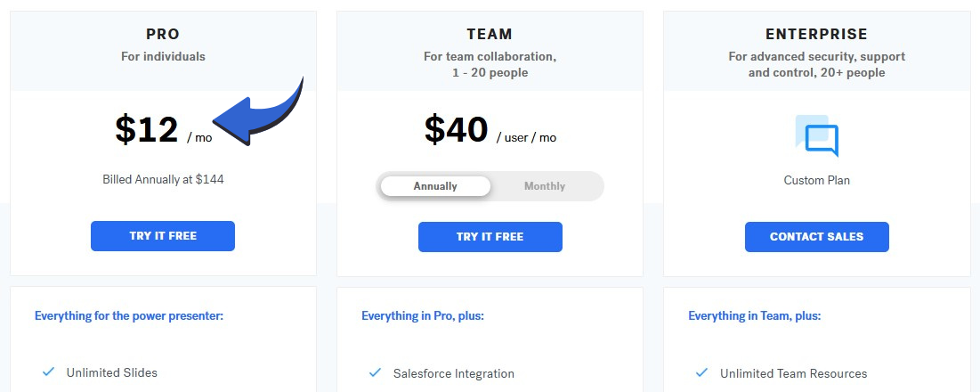Screen dimensions: 980x392
Task: Click Try It Free under Pro plan
Action: 163,236
